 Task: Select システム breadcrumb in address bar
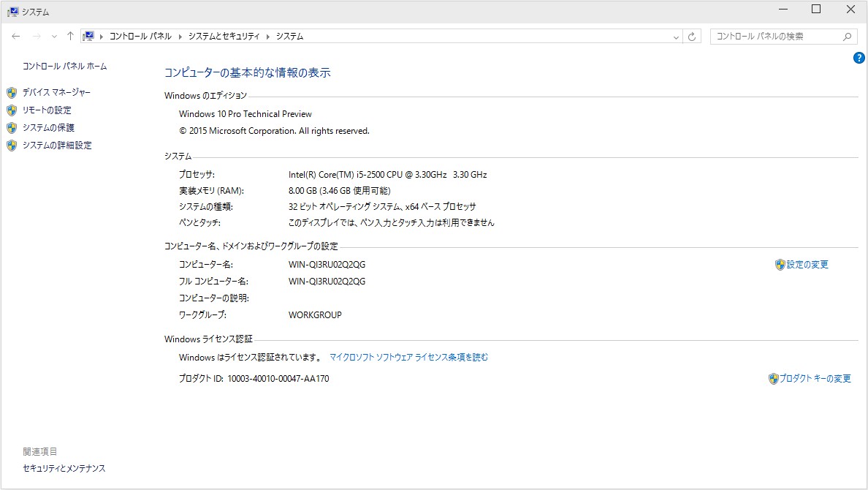click(289, 36)
